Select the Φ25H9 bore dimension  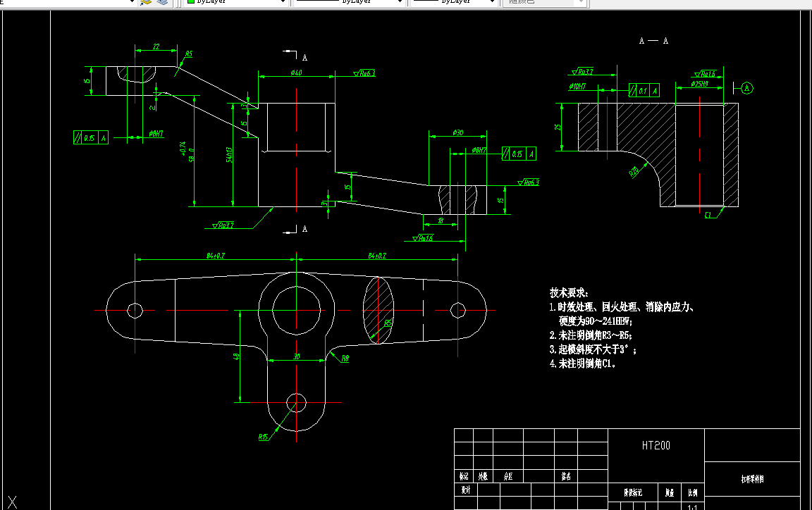pyautogui.click(x=699, y=83)
